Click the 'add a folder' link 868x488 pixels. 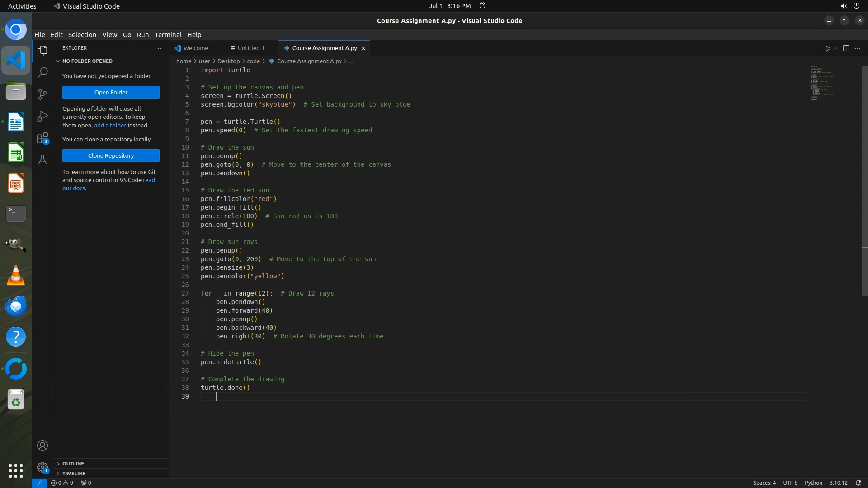pyautogui.click(x=110, y=125)
